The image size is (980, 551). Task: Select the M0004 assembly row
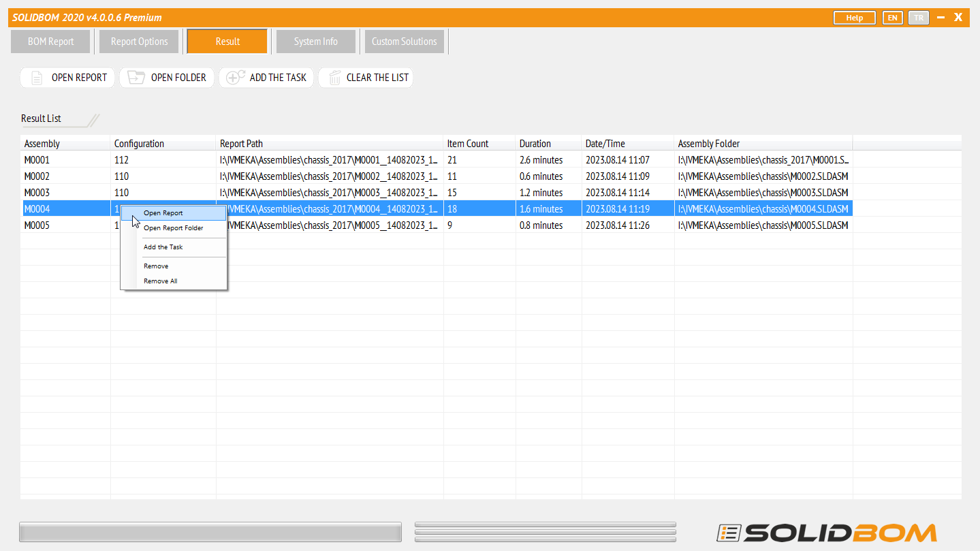(437, 209)
